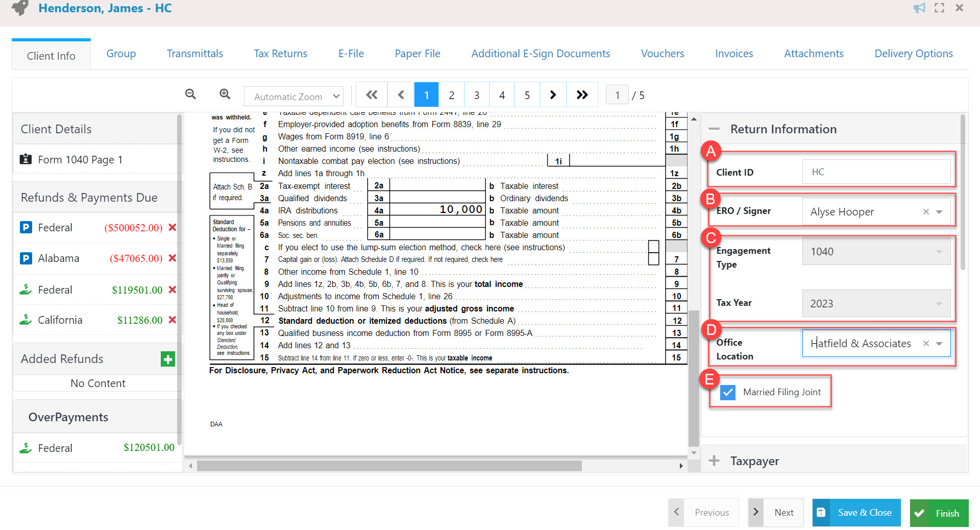980x530 pixels.
Task: Click the document horizontal scrollbar
Action: click(389, 466)
